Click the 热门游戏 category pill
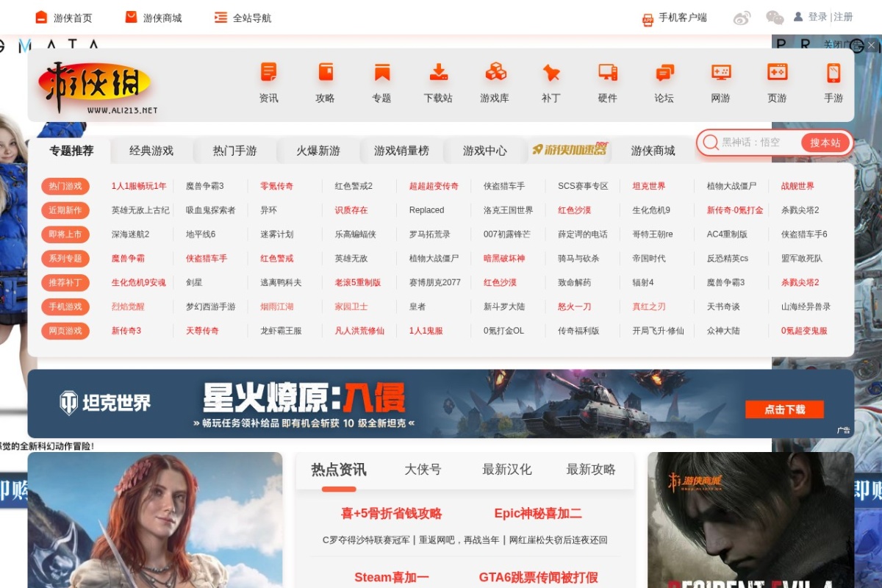 65,186
